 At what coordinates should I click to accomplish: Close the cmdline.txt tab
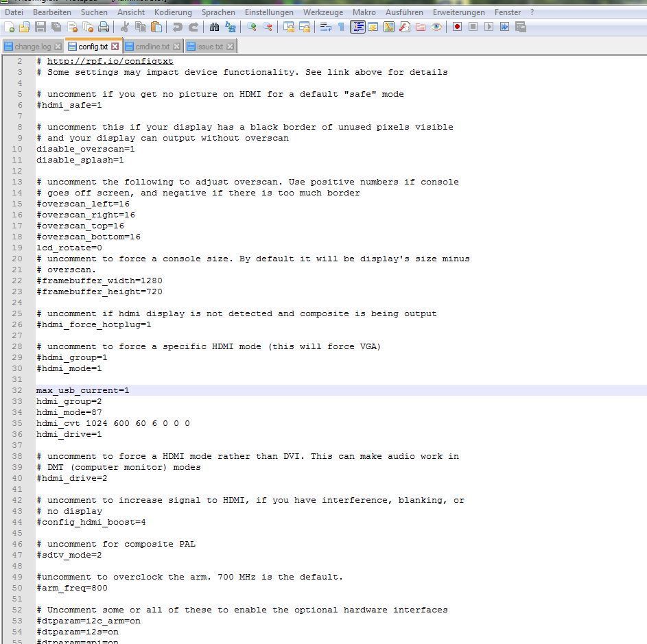click(x=176, y=47)
